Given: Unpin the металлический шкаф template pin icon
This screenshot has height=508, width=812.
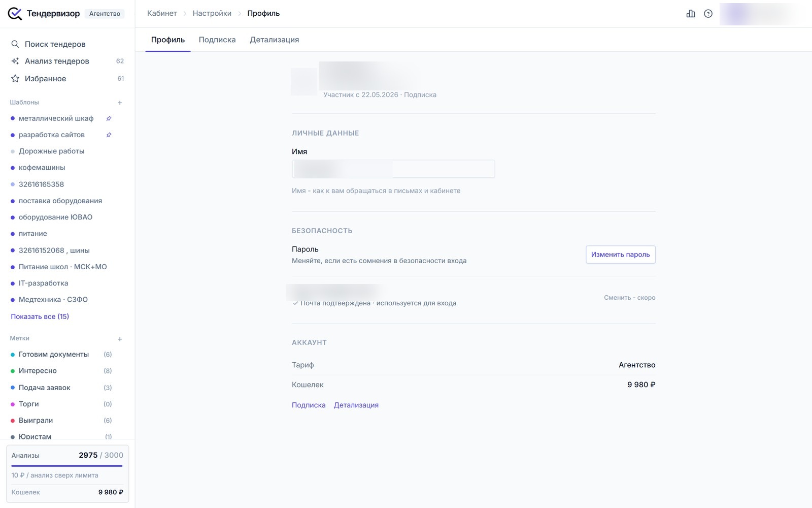Looking at the screenshot, I should click(109, 118).
